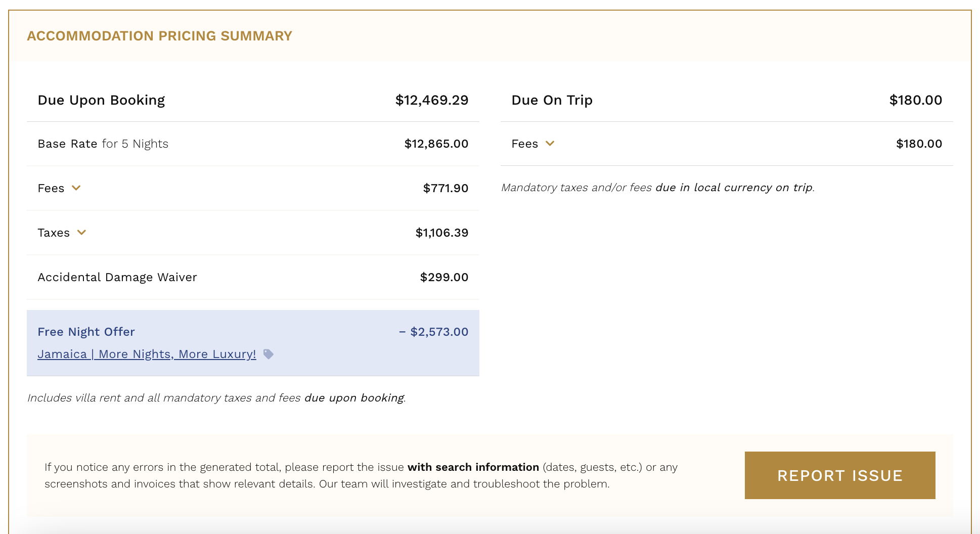Click the $1,106.39 taxes amount
The height and width of the screenshot is (534, 980).
[442, 233]
